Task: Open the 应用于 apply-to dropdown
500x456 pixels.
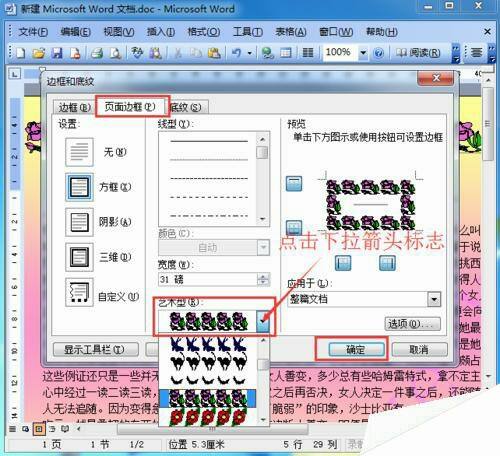Action: click(434, 299)
